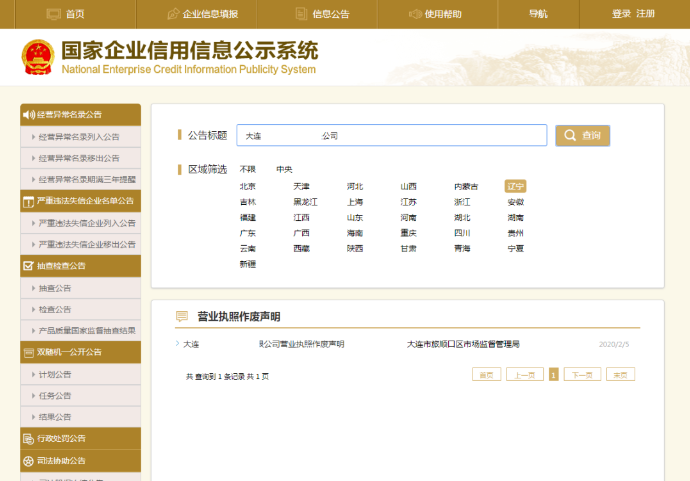
Task: Open 企业信息填报 menu item
Action: click(x=210, y=14)
